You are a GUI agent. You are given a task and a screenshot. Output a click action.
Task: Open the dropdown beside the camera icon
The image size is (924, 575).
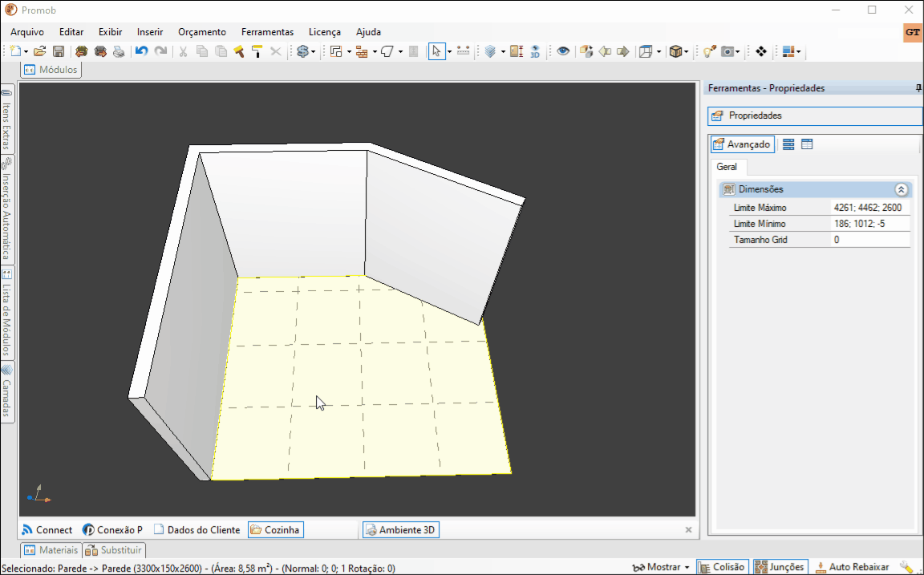coord(738,52)
